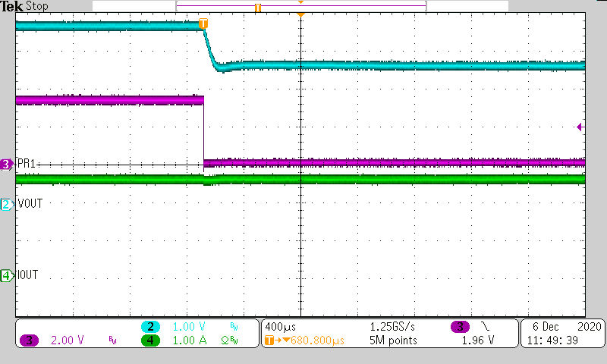
Task: Click the Tek logo at the top left
Action: point(11,6)
